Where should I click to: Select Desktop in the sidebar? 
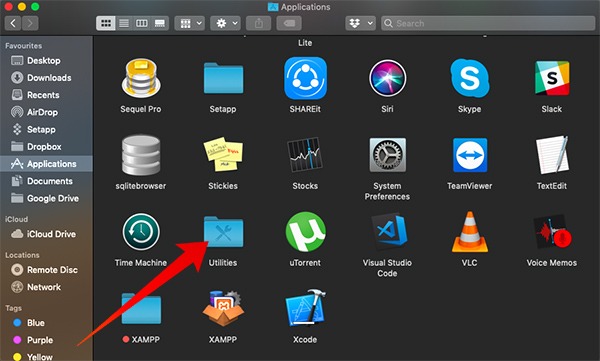click(46, 60)
